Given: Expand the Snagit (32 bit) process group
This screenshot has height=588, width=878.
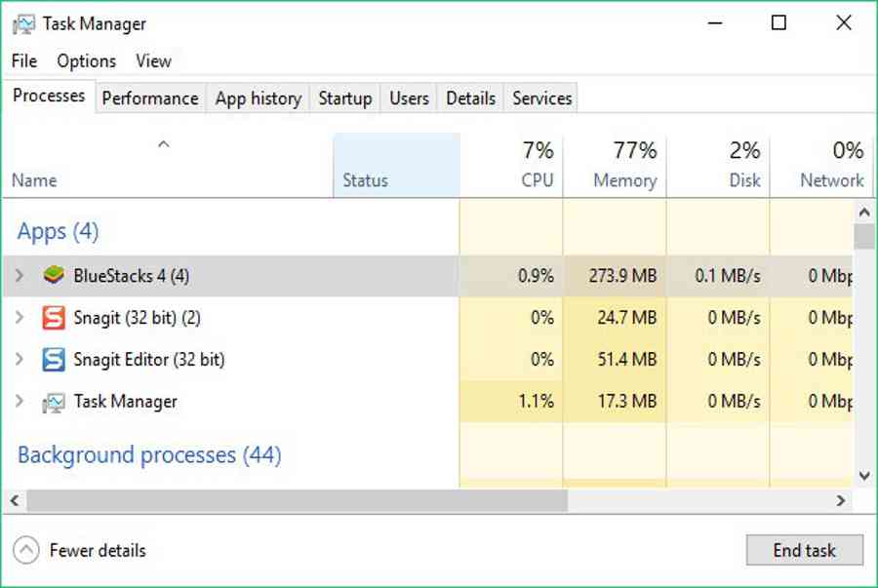Looking at the screenshot, I should point(20,318).
